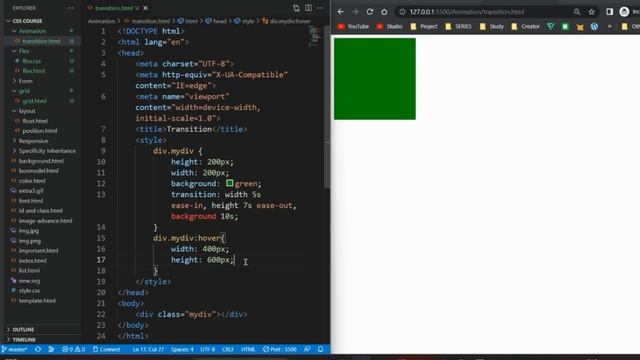Click the feedback icon in status bar
Viewport: 640px width, 360px height.
pyautogui.click(x=307, y=349)
